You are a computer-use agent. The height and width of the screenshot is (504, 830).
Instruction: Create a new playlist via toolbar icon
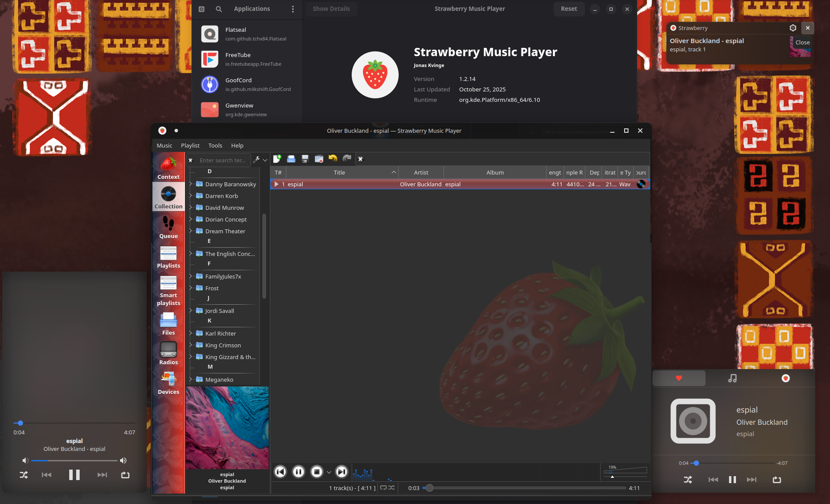point(278,158)
